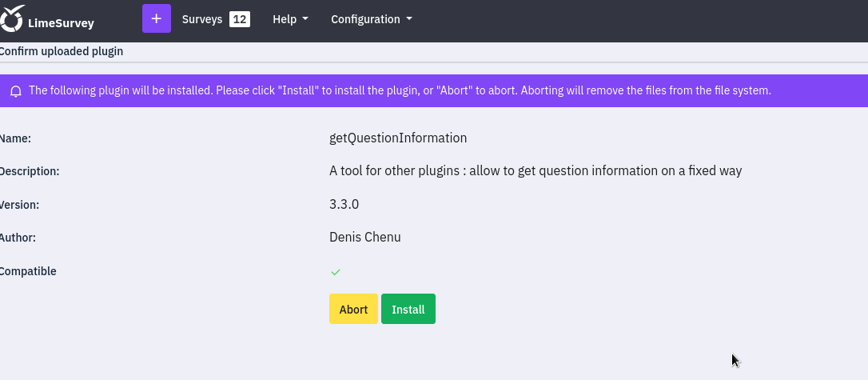The image size is (868, 380).
Task: Click the plugin description text
Action: tap(536, 170)
